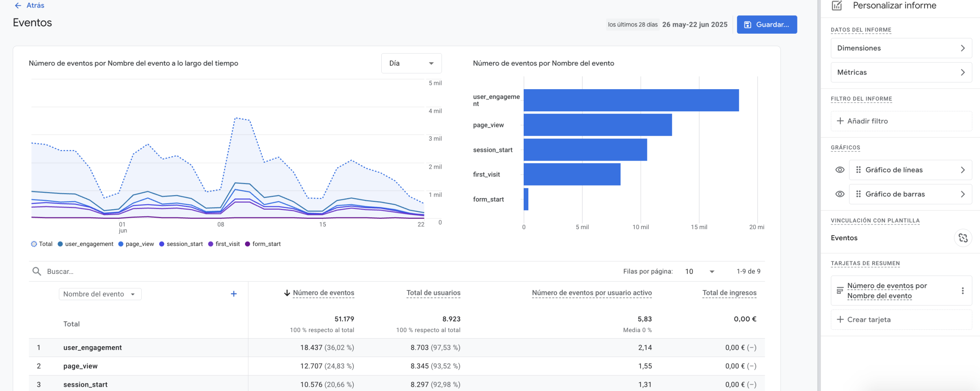Click the Personalizar informe header icon

point(837,6)
